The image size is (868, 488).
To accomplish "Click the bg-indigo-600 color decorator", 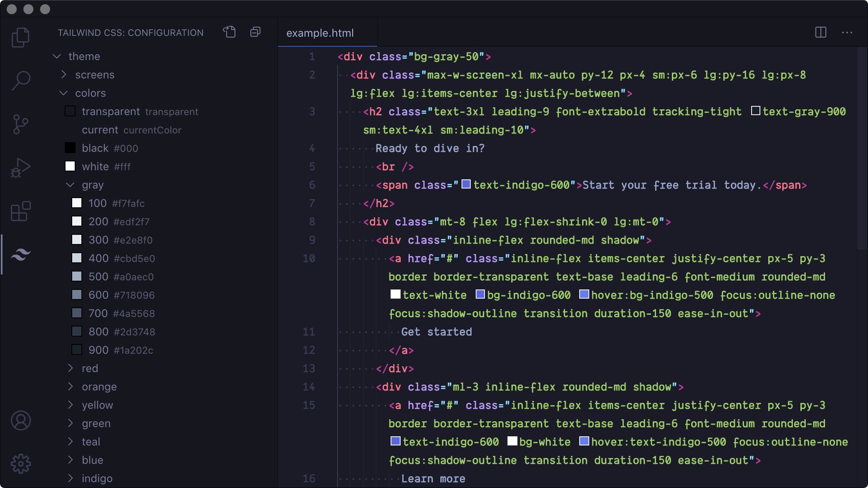I will 480,294.
